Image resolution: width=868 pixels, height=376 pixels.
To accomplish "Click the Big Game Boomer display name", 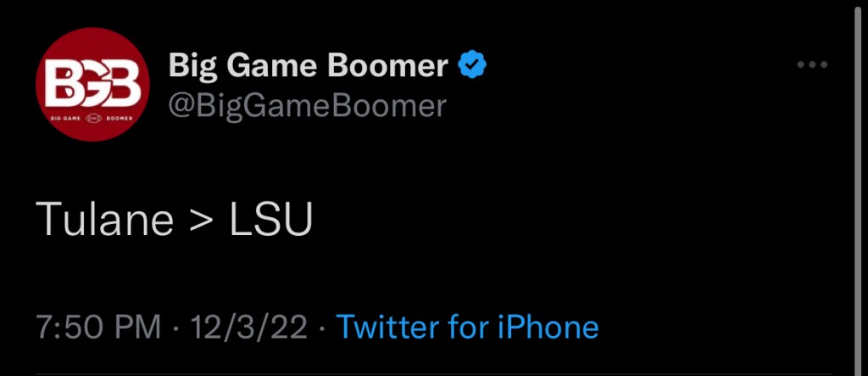I will click(x=309, y=65).
